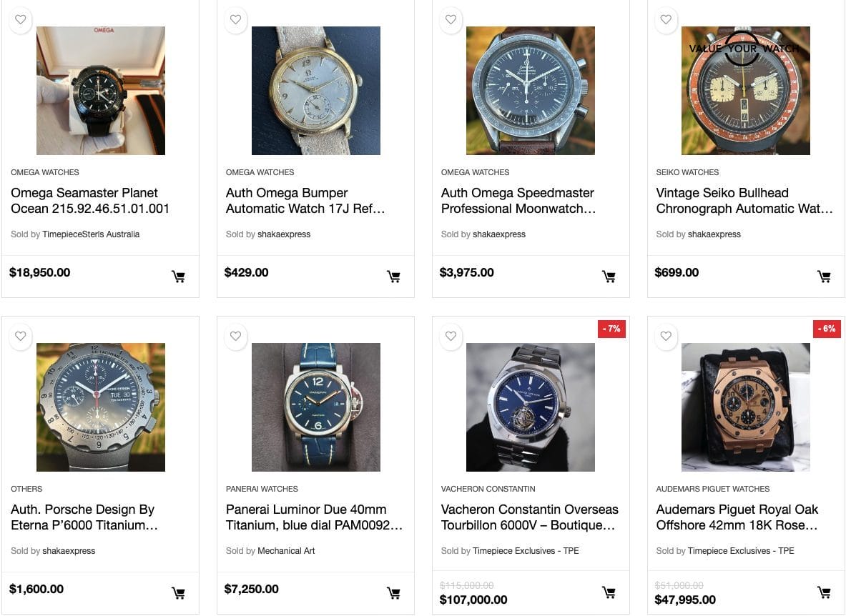The height and width of the screenshot is (616, 846).
Task: Wishlist the Audemars Piguet Royal Oak Offshore
Action: point(666,337)
